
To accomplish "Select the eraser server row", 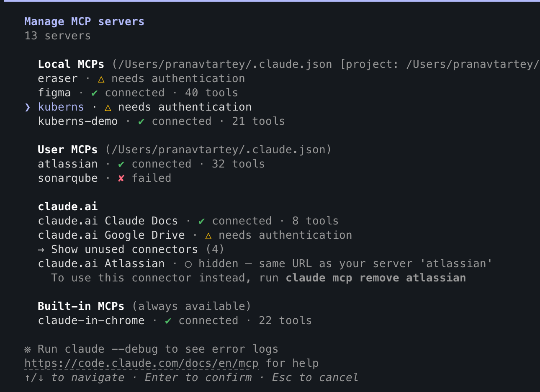I will (141, 79).
